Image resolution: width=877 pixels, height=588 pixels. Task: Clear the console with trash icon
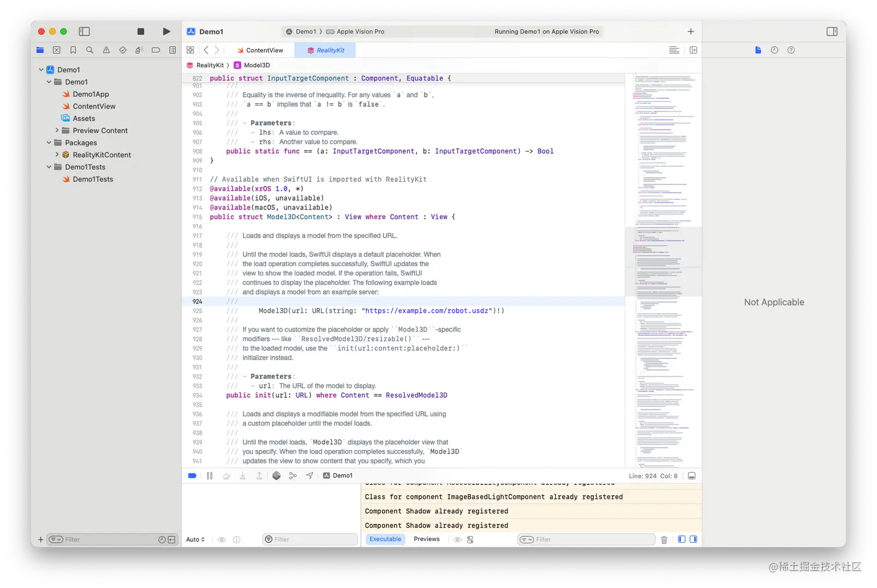point(664,540)
